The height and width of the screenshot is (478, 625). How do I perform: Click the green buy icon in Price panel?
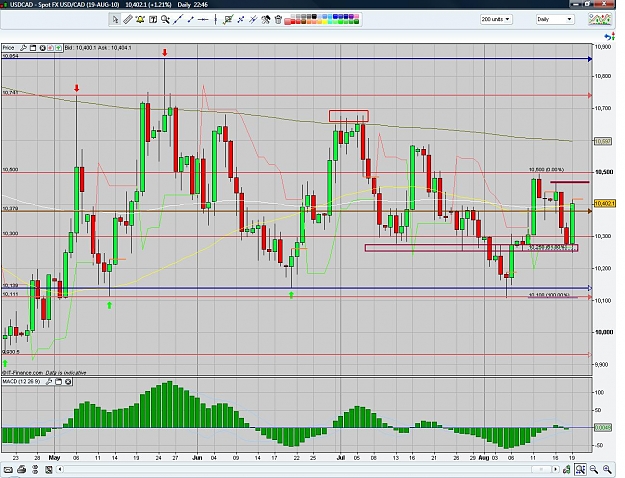[59, 48]
